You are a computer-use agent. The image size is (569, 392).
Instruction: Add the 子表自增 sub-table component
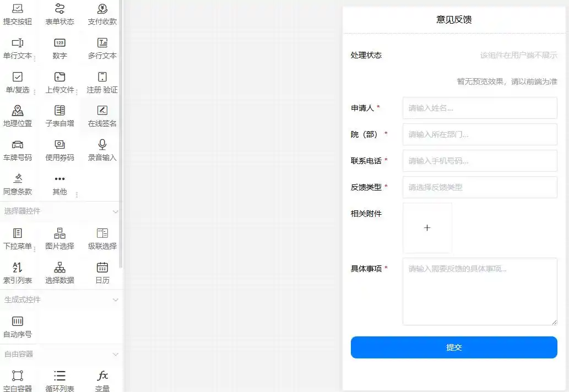click(60, 116)
